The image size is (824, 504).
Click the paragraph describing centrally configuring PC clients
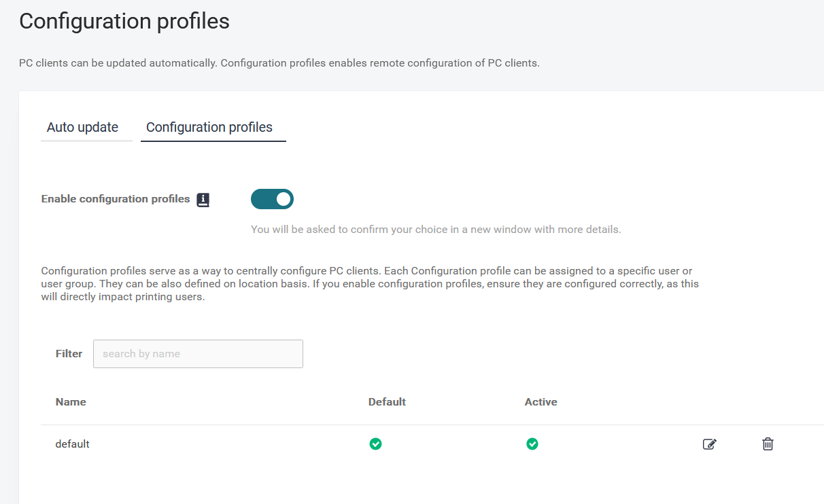pyautogui.click(x=370, y=284)
